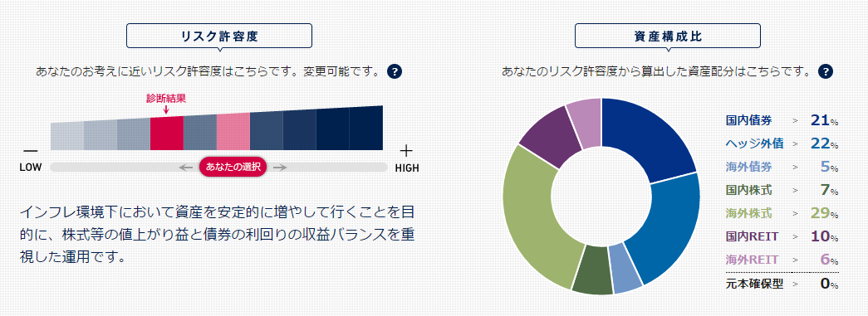Expand the ヘッジ外債 chevron arrow

click(x=796, y=143)
